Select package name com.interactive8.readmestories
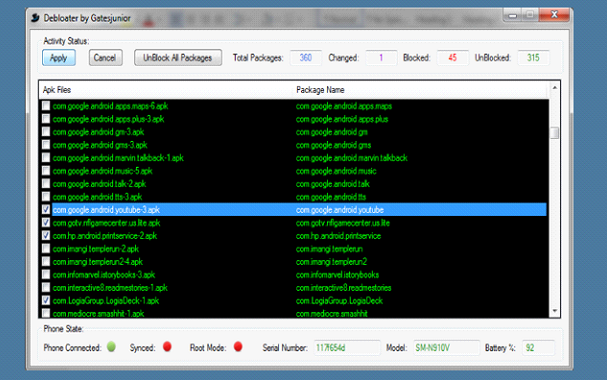Screen dimensions: 607x380 pos(343,288)
